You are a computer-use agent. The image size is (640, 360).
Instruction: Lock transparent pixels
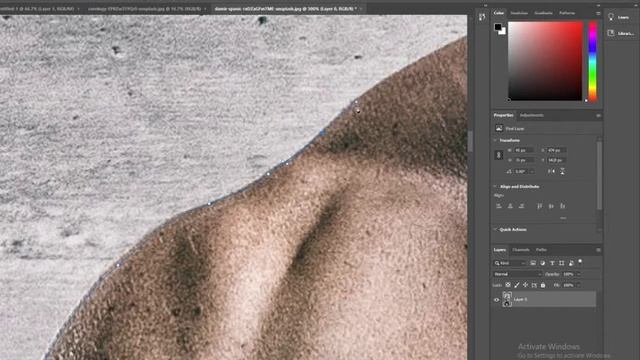click(508, 285)
